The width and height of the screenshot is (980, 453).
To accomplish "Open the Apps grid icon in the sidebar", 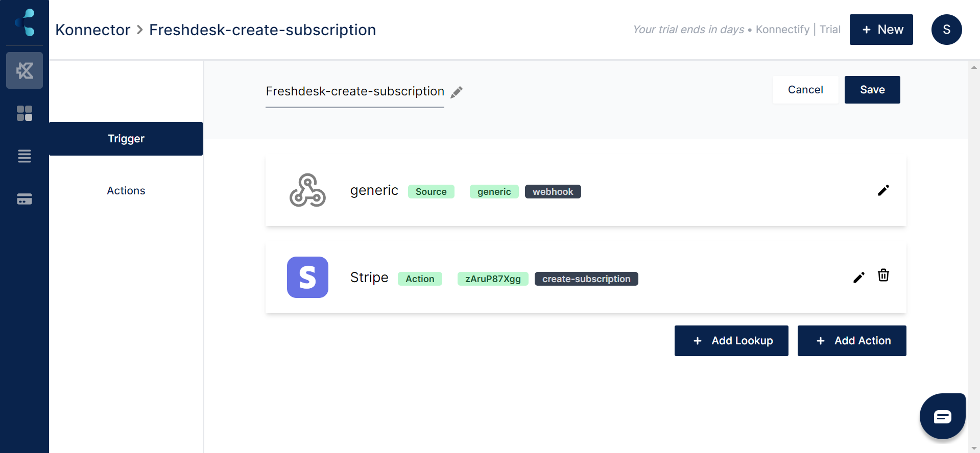I will pyautogui.click(x=25, y=113).
